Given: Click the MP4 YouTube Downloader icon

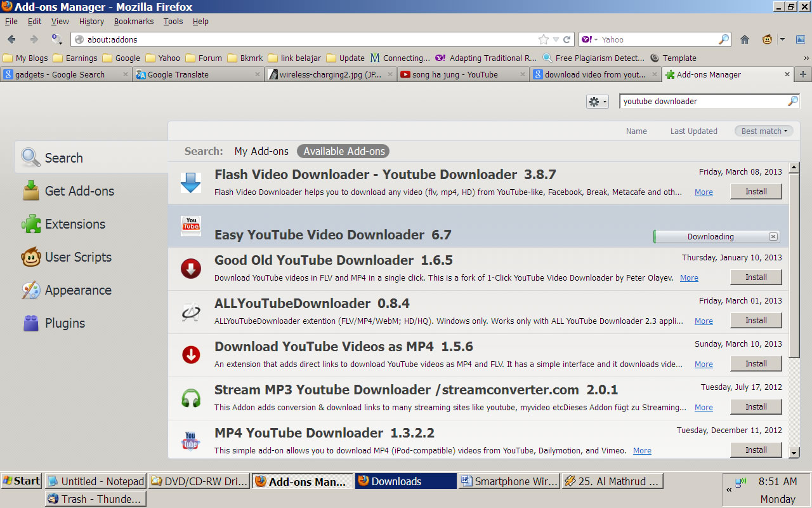Looking at the screenshot, I should [x=190, y=441].
